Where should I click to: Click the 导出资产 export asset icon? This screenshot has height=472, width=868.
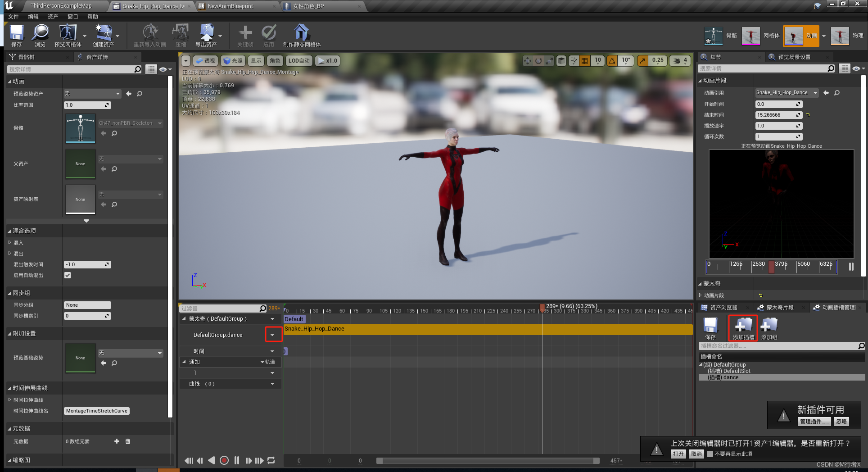pos(206,36)
